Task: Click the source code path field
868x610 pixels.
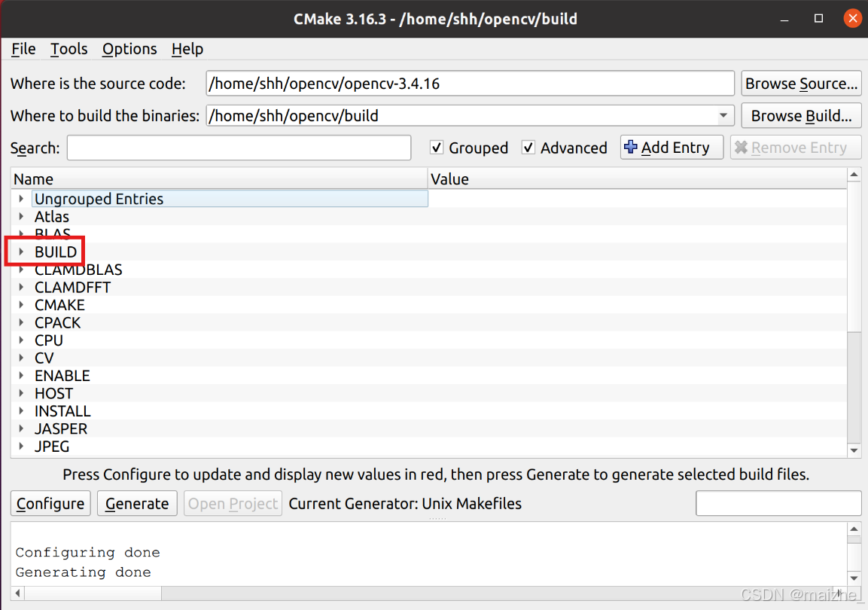Action: [x=470, y=84]
